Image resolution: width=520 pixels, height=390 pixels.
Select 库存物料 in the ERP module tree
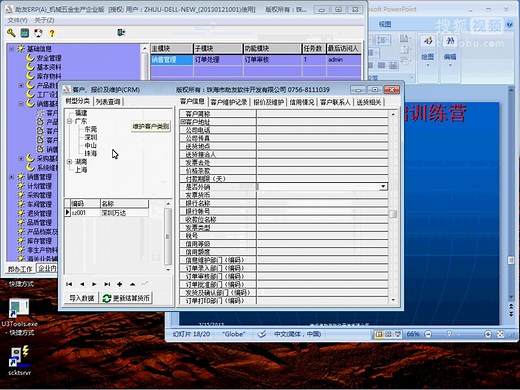[49, 76]
